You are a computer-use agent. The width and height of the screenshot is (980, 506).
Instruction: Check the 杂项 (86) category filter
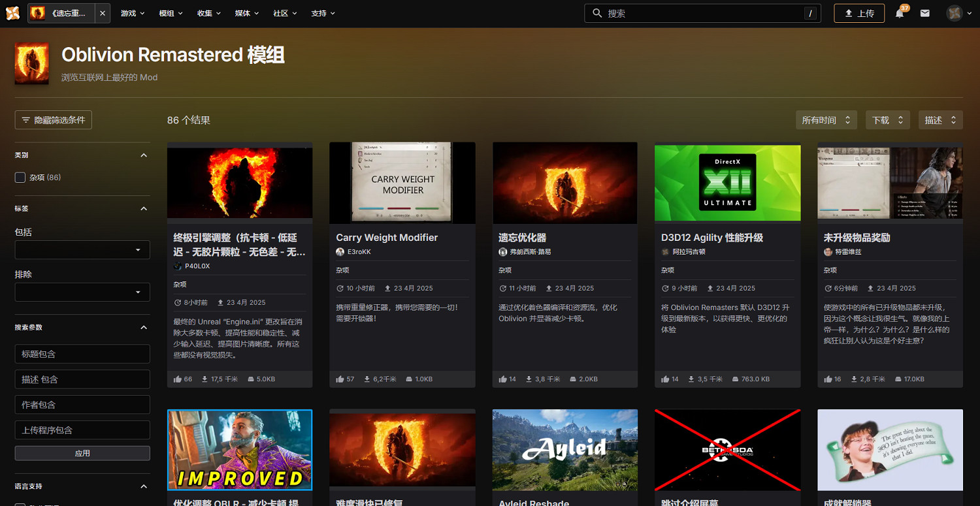click(x=20, y=177)
